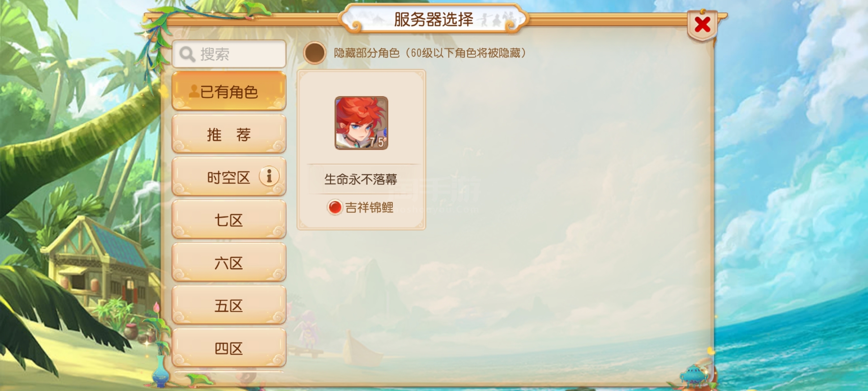Click the 搜索 search input field

[229, 54]
